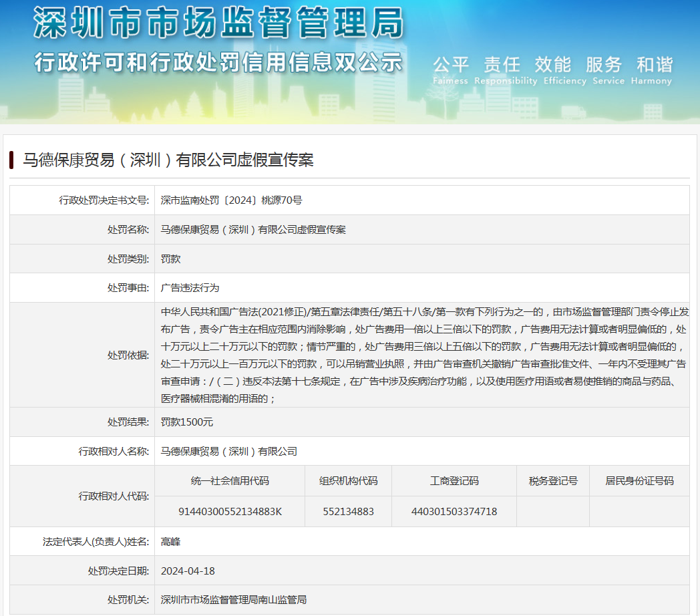Click the 处罚名称 value cell
The image size is (700, 616).
(x=253, y=229)
